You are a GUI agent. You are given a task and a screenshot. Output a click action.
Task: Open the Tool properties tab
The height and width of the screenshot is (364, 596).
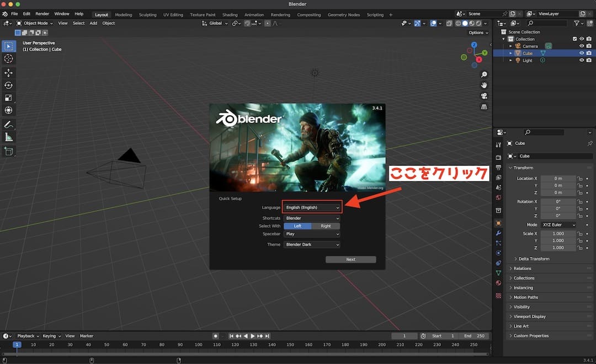point(498,144)
